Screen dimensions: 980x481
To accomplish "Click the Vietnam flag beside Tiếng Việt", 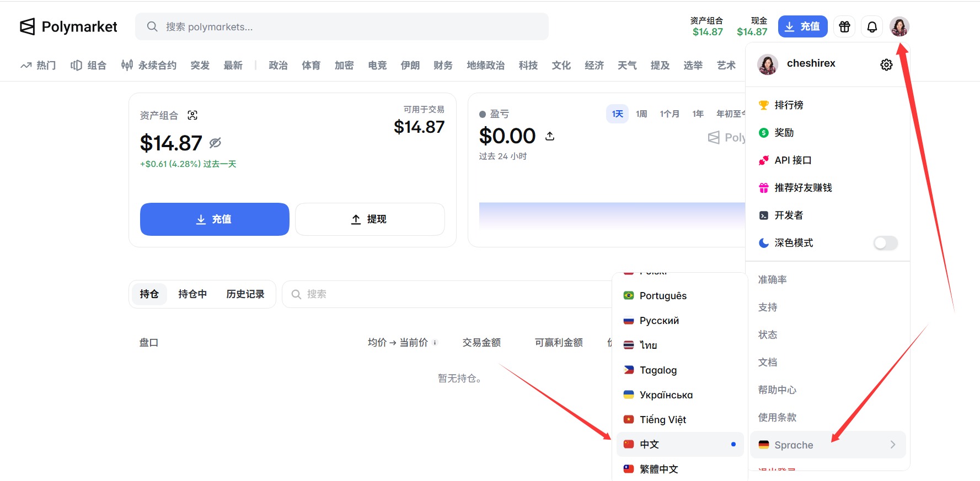I will click(x=629, y=419).
